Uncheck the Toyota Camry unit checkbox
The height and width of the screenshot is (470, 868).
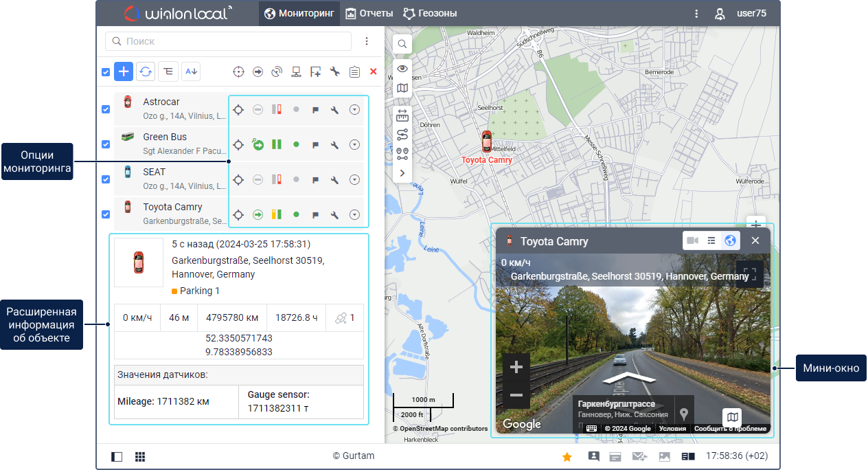(x=106, y=214)
